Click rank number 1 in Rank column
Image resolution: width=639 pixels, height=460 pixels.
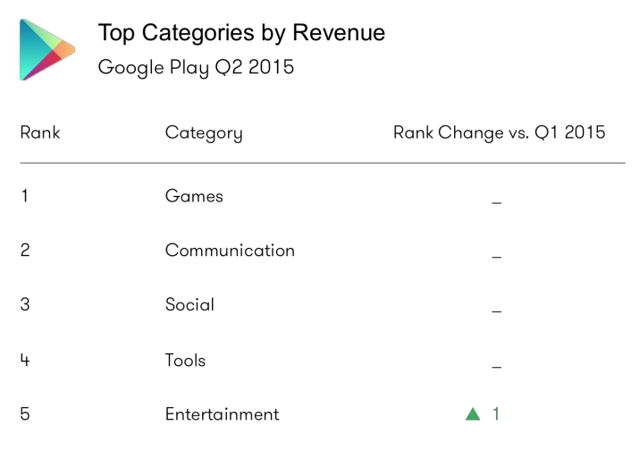[x=24, y=196]
